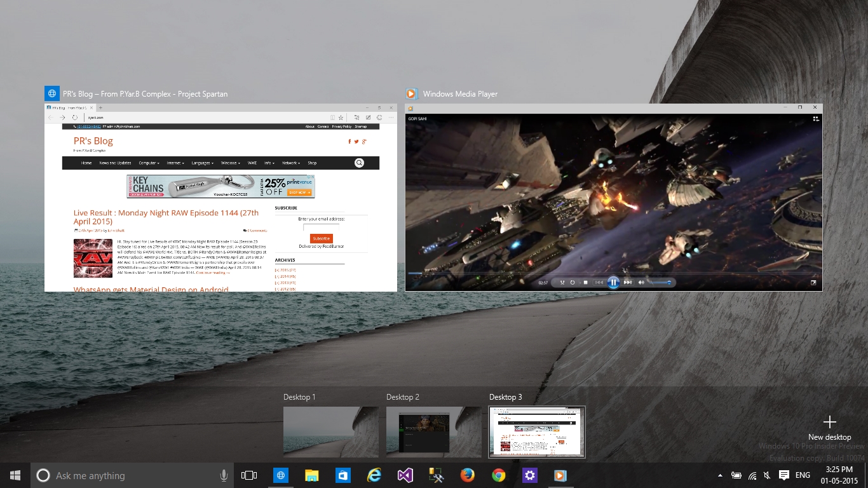Click the refresh button in Spartan
868x488 pixels.
point(75,118)
